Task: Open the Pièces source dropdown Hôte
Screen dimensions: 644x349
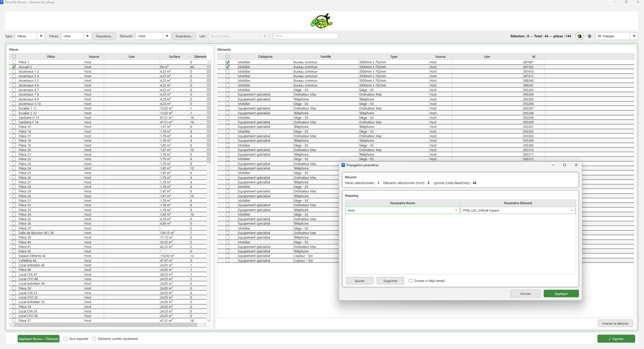Action: (x=76, y=36)
